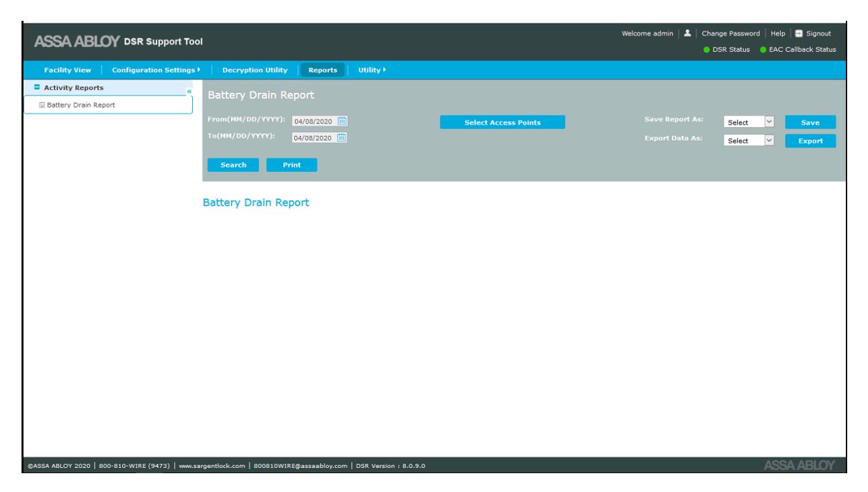The width and height of the screenshot is (868, 492).
Task: Click the Signout text link
Action: coord(819,34)
